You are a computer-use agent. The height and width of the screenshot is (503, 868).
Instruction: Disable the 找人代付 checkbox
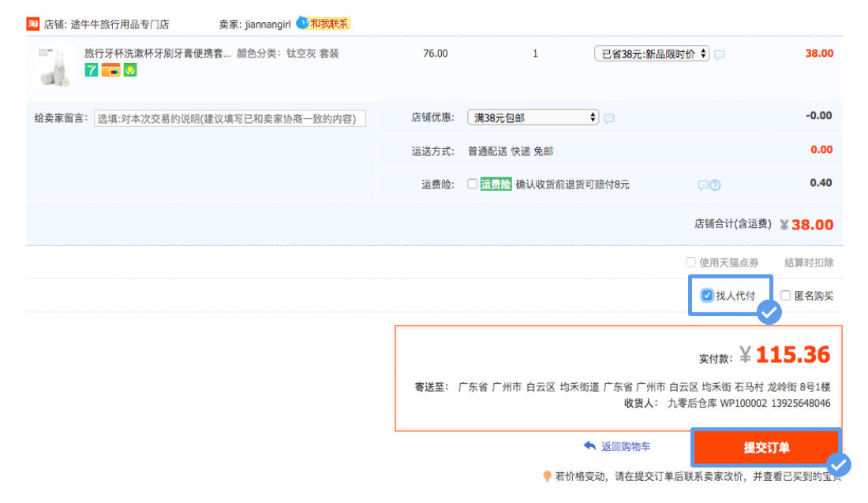[706, 295]
